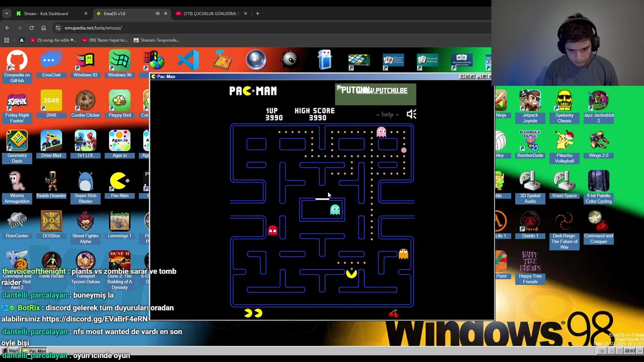The image size is (644, 362).
Task: View site information icon in address bar
Action: [x=58, y=28]
